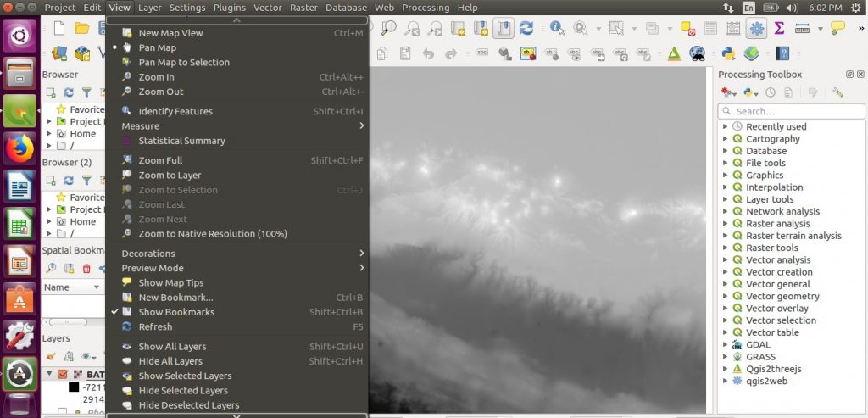Image resolution: width=868 pixels, height=418 pixels.
Task: Open the Preview Mode submenu
Action: [237, 268]
